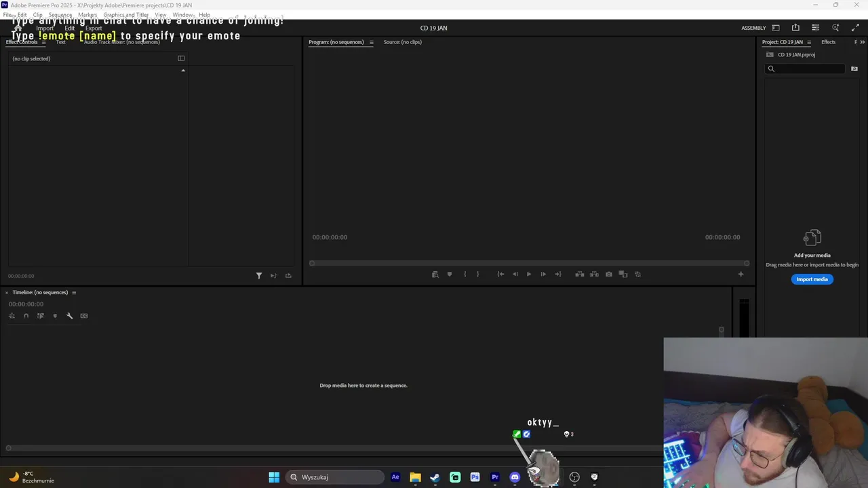Click the Timeline 00:00:00:00 timecode
Image resolution: width=868 pixels, height=488 pixels.
pos(26,304)
